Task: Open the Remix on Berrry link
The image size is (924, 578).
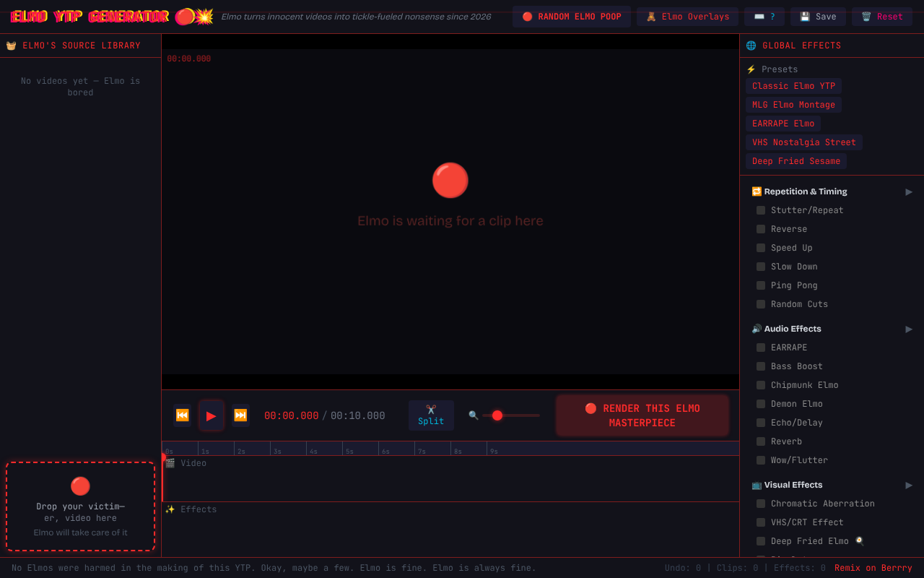Action: coord(873,568)
